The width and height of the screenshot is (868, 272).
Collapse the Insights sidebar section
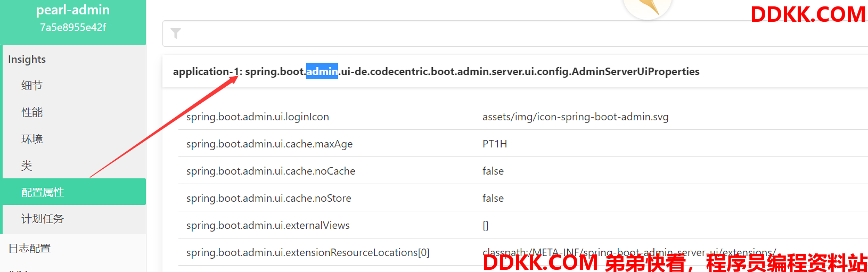[27, 59]
